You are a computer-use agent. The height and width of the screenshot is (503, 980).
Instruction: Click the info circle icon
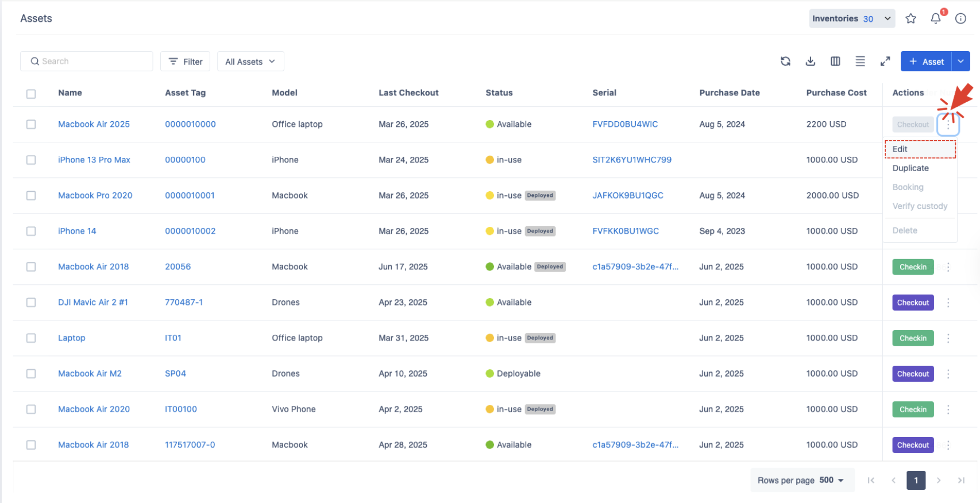tap(960, 19)
